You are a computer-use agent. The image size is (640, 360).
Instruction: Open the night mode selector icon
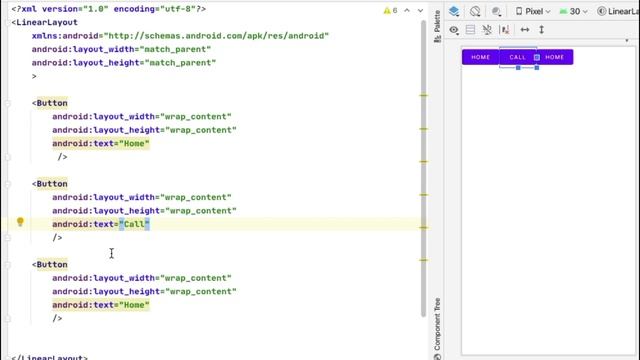pyautogui.click(x=496, y=11)
